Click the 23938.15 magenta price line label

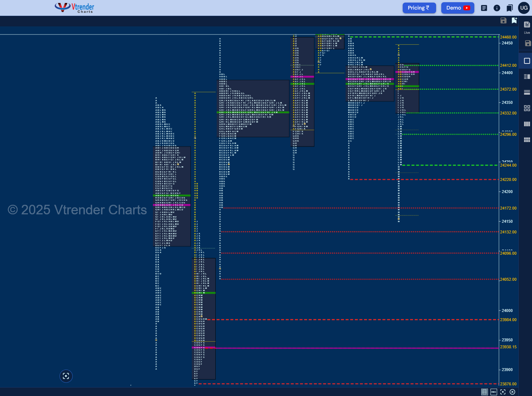pos(508,347)
